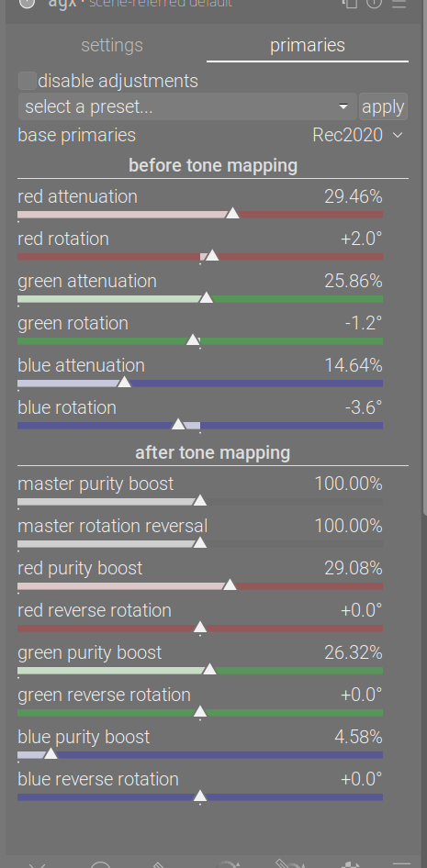Expand the base primaries Rec2020 dropdown
427x868 pixels.
point(358,135)
